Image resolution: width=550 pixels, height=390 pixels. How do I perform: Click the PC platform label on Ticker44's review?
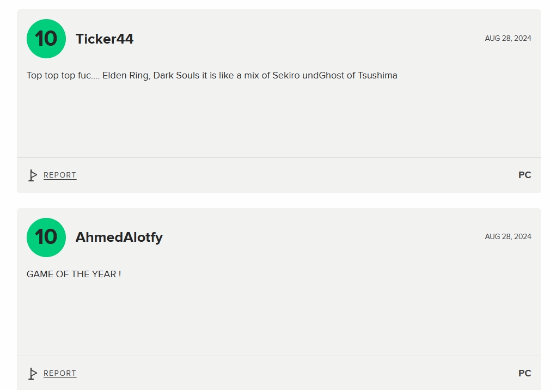525,175
